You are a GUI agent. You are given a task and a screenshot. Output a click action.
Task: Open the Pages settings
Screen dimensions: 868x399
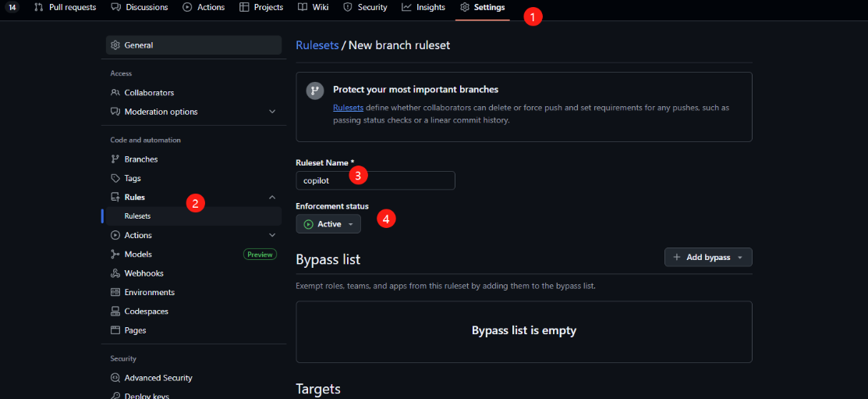click(x=193, y=330)
